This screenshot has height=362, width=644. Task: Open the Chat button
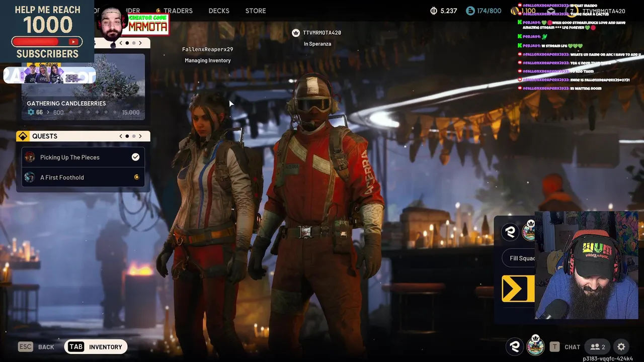(573, 347)
